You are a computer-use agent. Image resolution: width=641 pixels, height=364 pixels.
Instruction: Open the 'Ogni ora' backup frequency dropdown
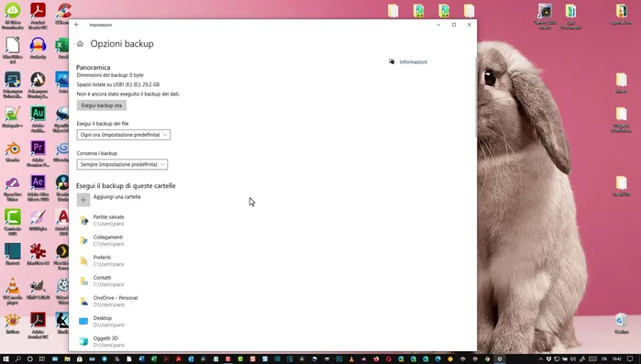pyautogui.click(x=124, y=135)
